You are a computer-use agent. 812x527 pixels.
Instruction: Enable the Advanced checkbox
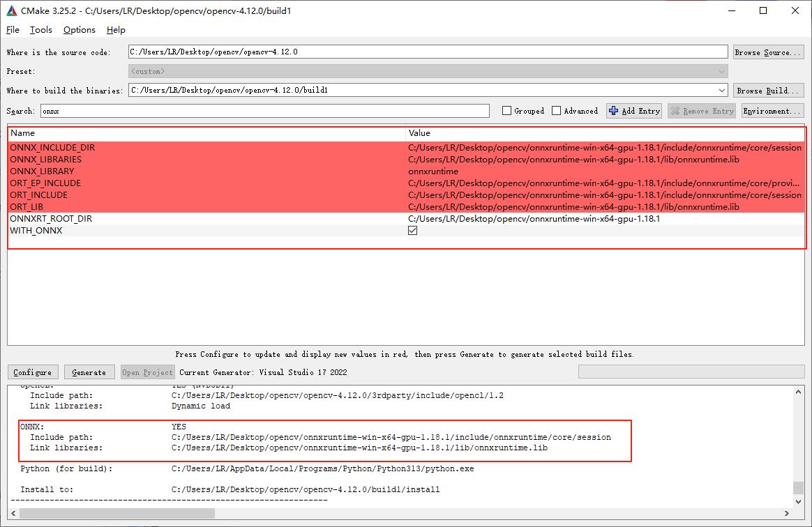point(557,110)
